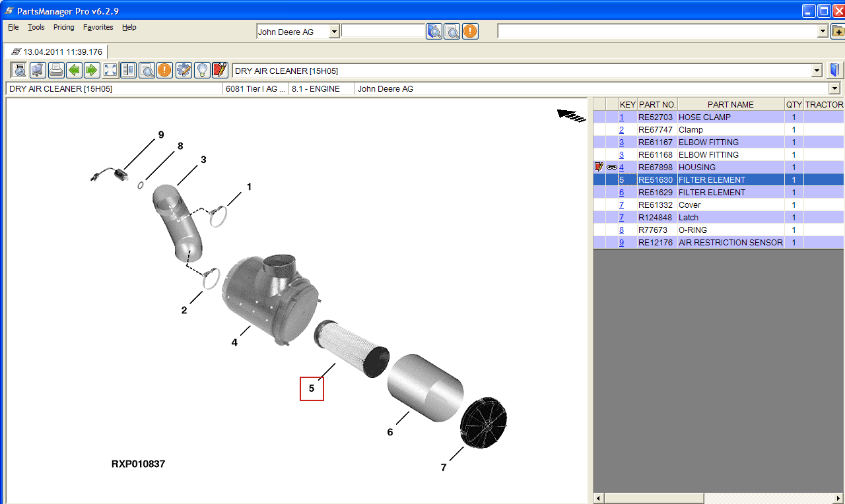Screen dimensions: 845x504
Task: Open the John Deere AG catalog dropdown
Action: (334, 32)
